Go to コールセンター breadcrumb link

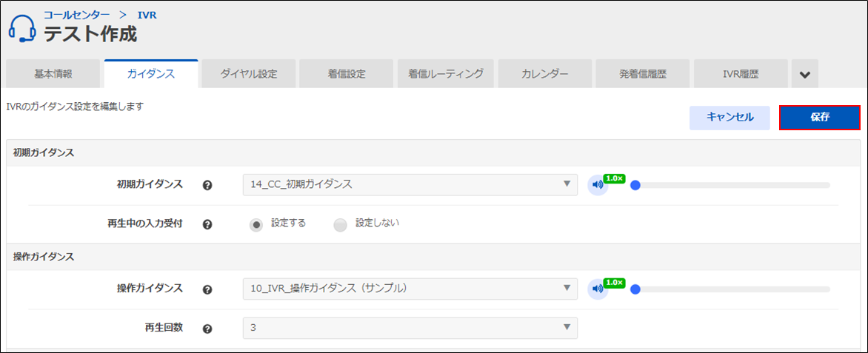tap(76, 15)
